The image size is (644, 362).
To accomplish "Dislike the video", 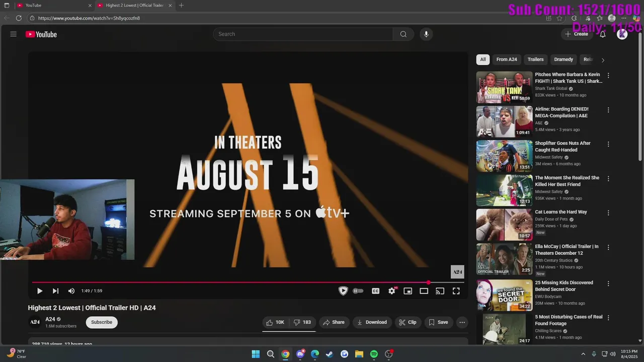I will pos(302,322).
